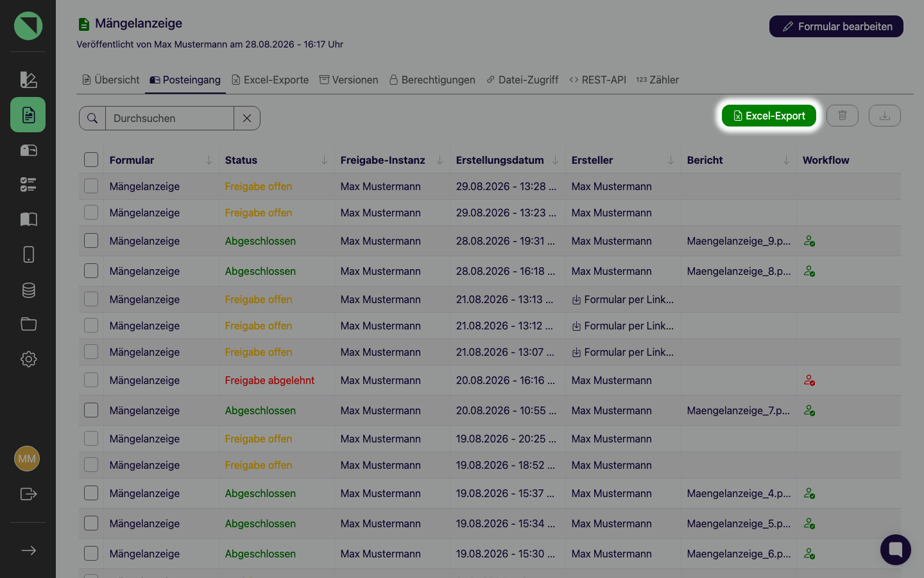
Task: Open the app logo home icon
Action: pos(28,26)
